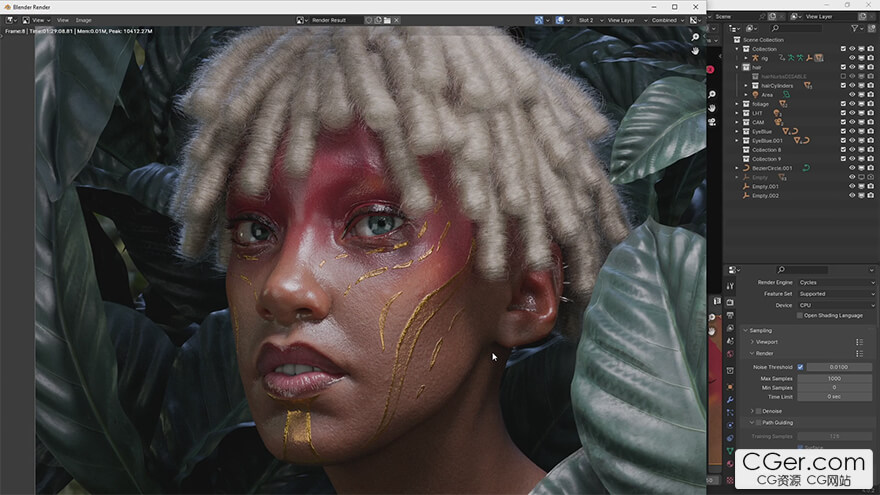The image size is (880, 495).
Task: Expand the foliage collection
Action: click(737, 104)
